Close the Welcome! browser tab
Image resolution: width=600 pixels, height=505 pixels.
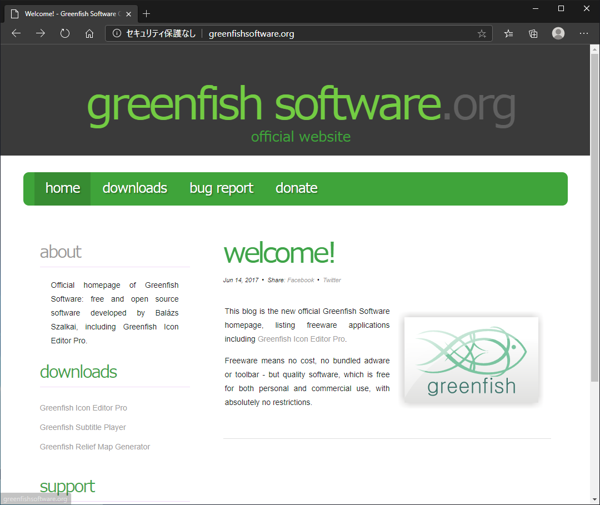click(129, 14)
